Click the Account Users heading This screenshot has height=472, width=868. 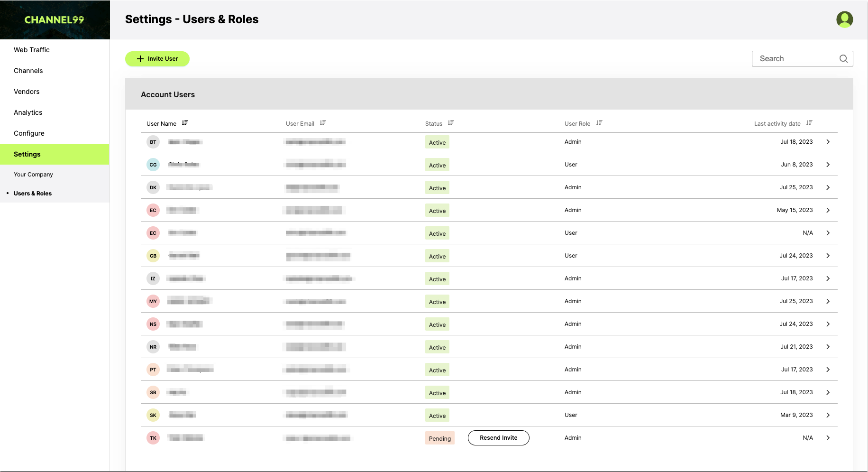coord(168,94)
